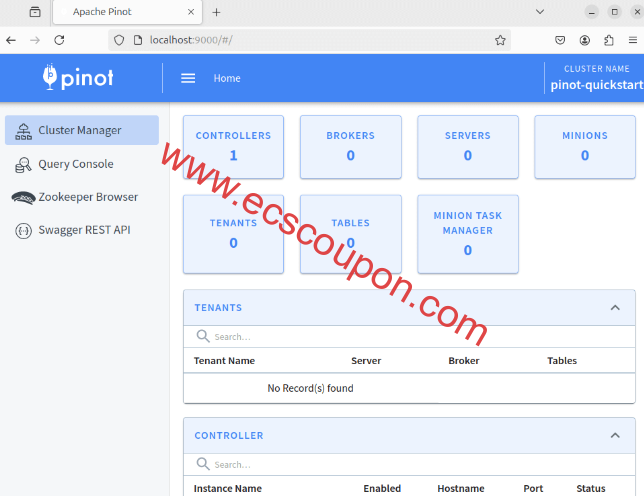Click the Cluster Manager hierarchy icon
This screenshot has height=496, width=644.
[x=23, y=131]
